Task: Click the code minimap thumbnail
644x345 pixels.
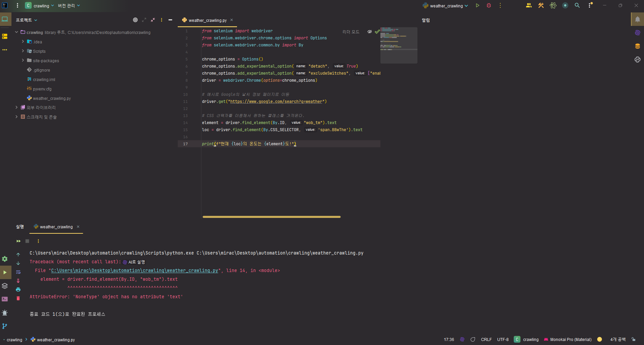Action: pyautogui.click(x=399, y=45)
